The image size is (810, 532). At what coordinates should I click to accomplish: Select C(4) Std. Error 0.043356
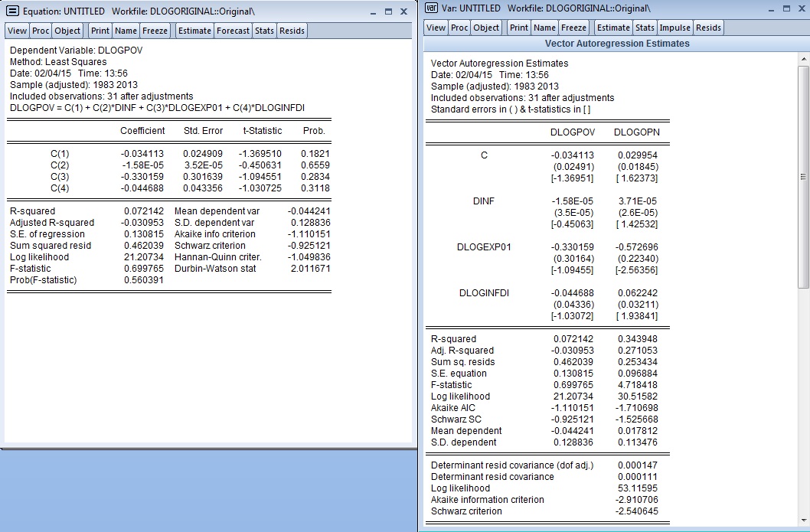(202, 188)
